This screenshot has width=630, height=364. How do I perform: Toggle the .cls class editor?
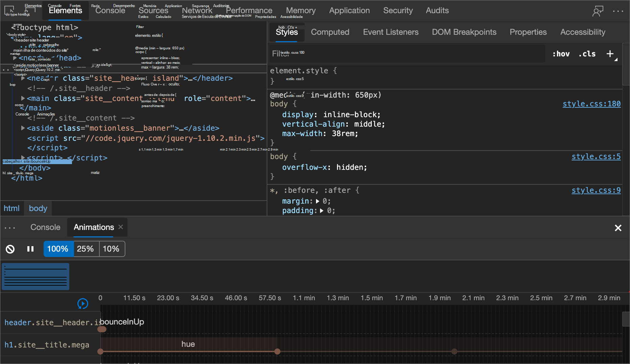(587, 54)
